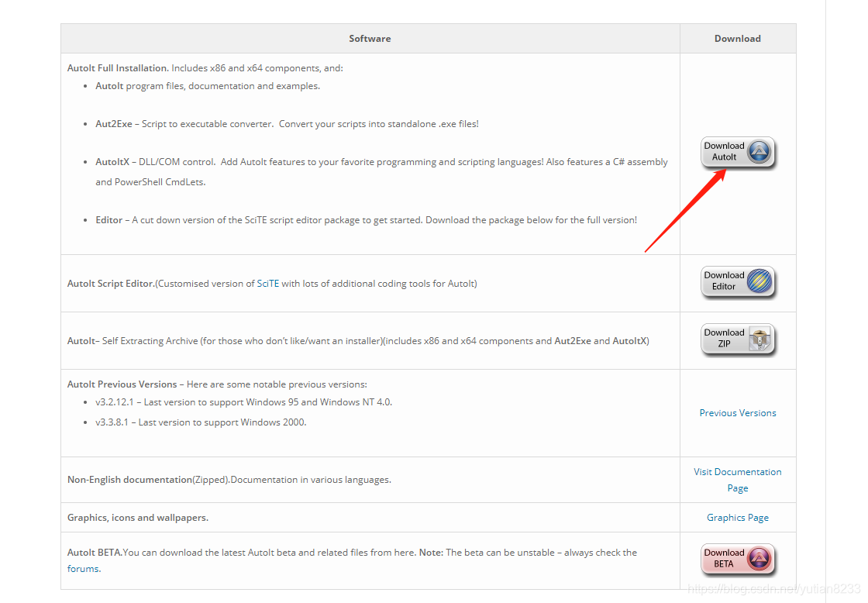Open the forums link in AutoIt BETA row
Image resolution: width=868 pixels, height=603 pixels.
pos(84,569)
